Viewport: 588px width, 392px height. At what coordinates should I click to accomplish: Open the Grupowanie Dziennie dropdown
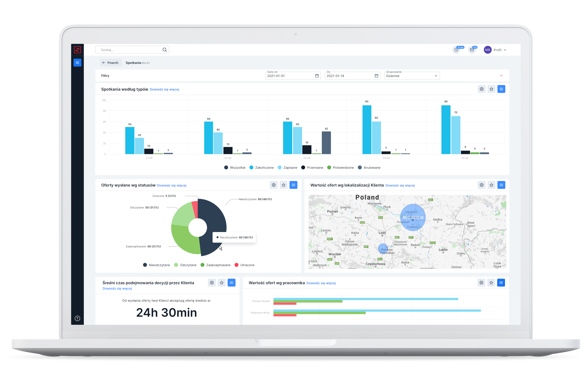[412, 75]
